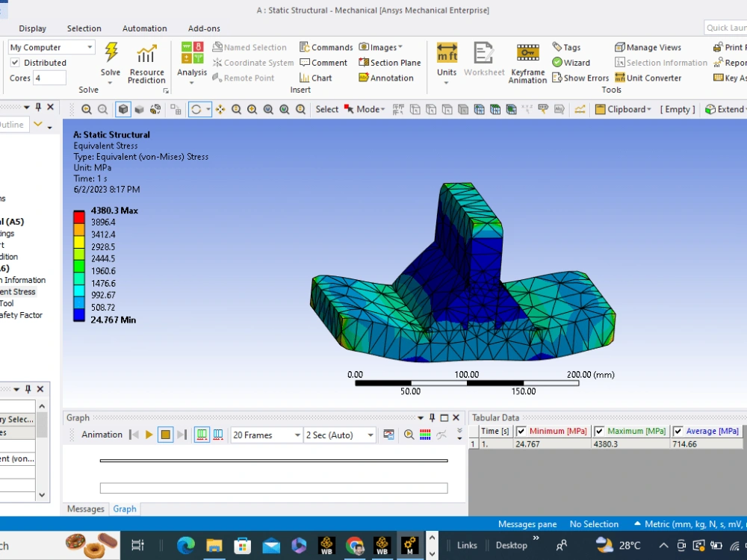Open the My Computer solver target dropdown
The image size is (747, 560).
tap(89, 46)
